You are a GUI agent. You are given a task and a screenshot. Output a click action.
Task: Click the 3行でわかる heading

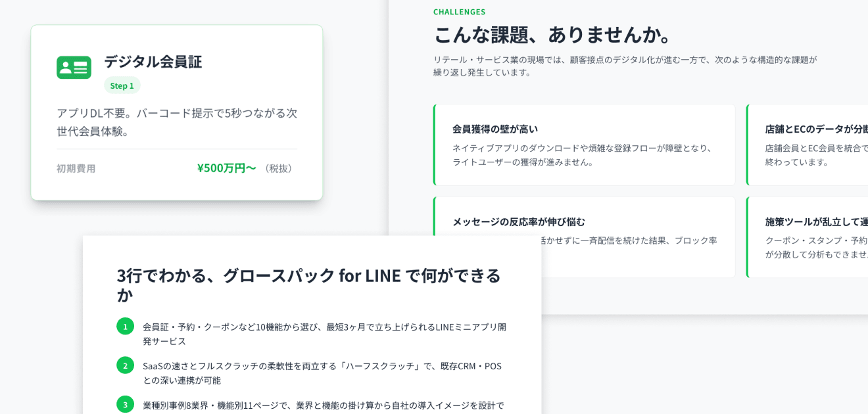(x=309, y=285)
